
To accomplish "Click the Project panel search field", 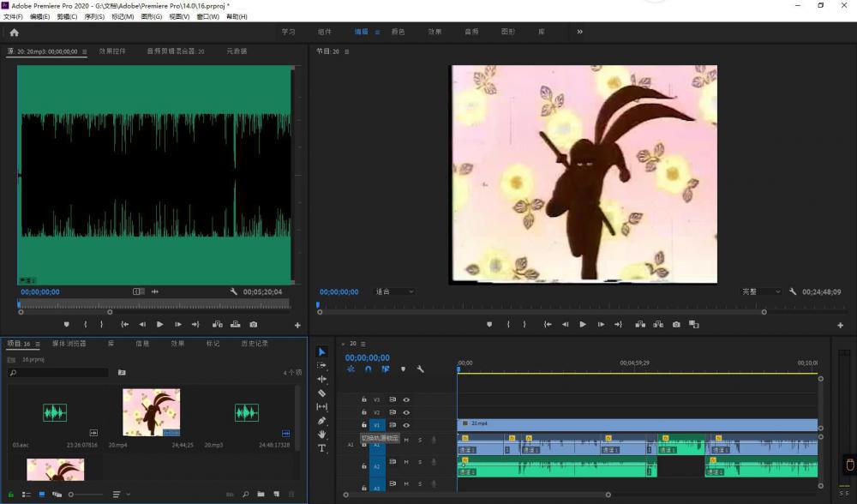I will pyautogui.click(x=58, y=372).
